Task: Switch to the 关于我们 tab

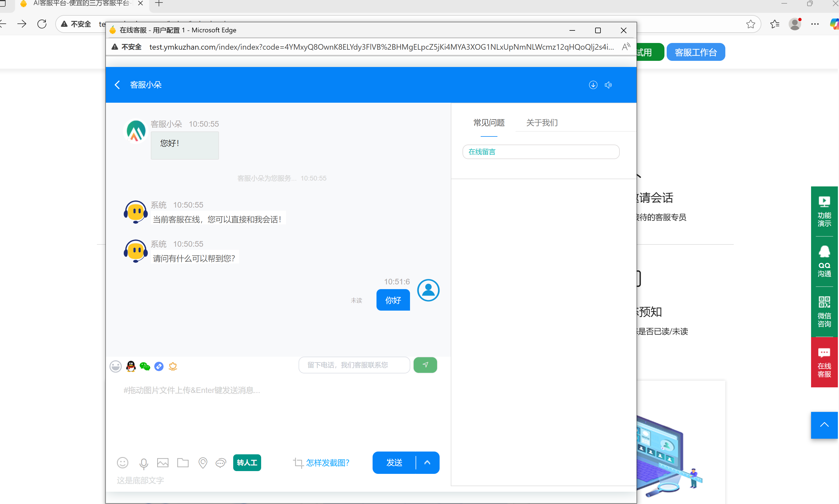Action: pos(542,123)
